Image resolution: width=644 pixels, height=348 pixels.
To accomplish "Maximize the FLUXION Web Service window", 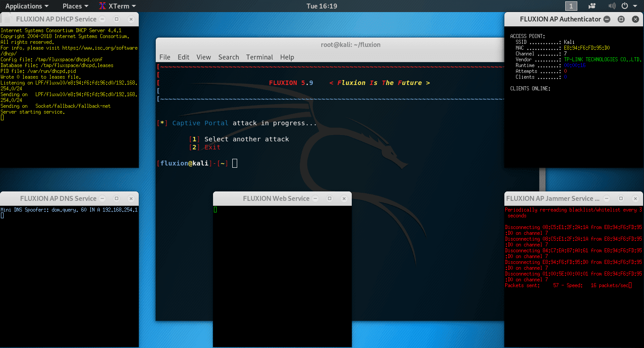I will [330, 198].
